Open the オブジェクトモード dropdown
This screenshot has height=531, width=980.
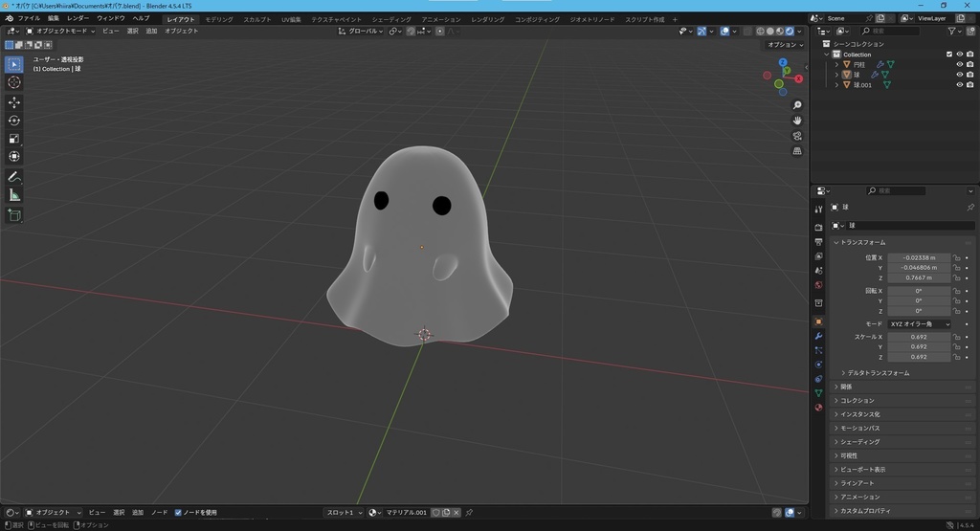tap(61, 31)
